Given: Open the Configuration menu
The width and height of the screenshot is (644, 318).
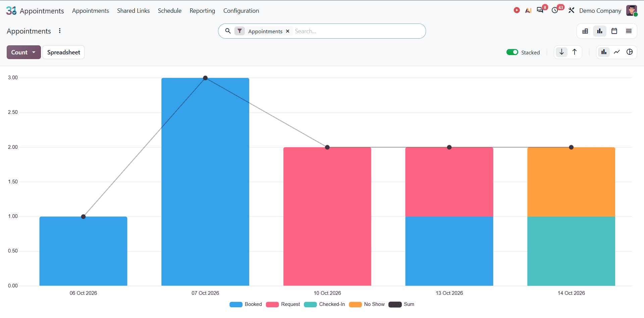Looking at the screenshot, I should point(241,11).
